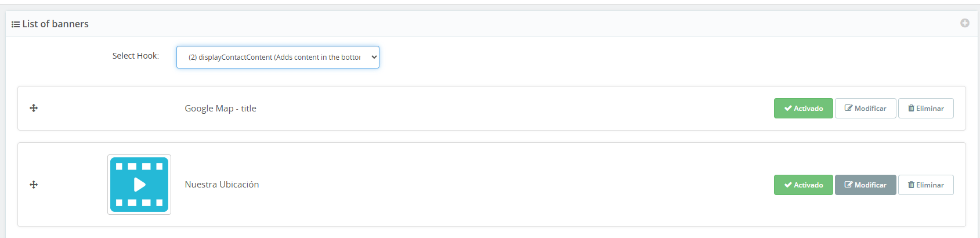Click the list icon beside List of banners

tap(16, 24)
